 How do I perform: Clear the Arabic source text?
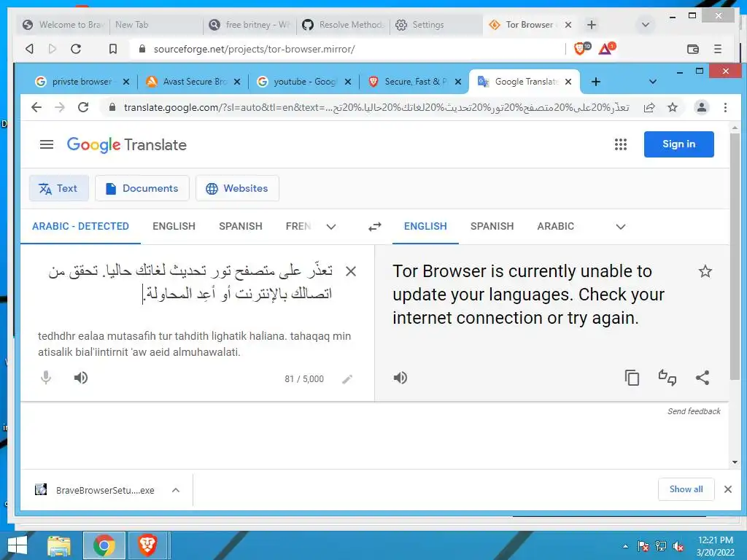[351, 271]
